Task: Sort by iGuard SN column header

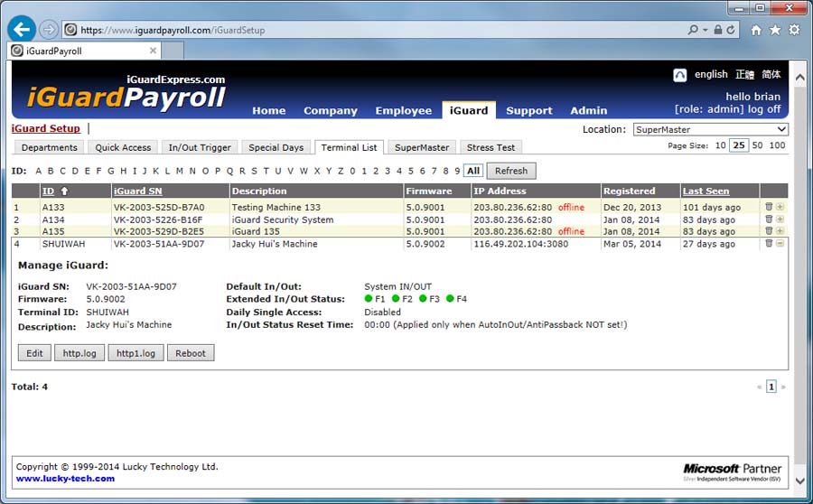Action: tap(137, 191)
